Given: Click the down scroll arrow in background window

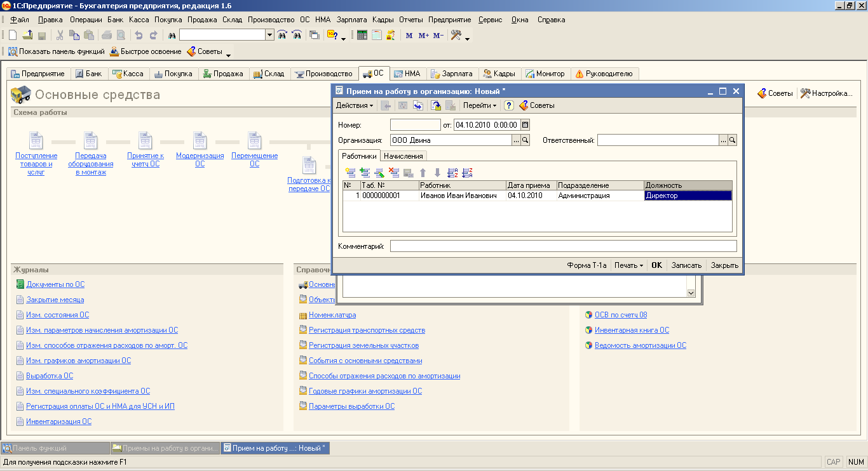Looking at the screenshot, I should click(691, 293).
